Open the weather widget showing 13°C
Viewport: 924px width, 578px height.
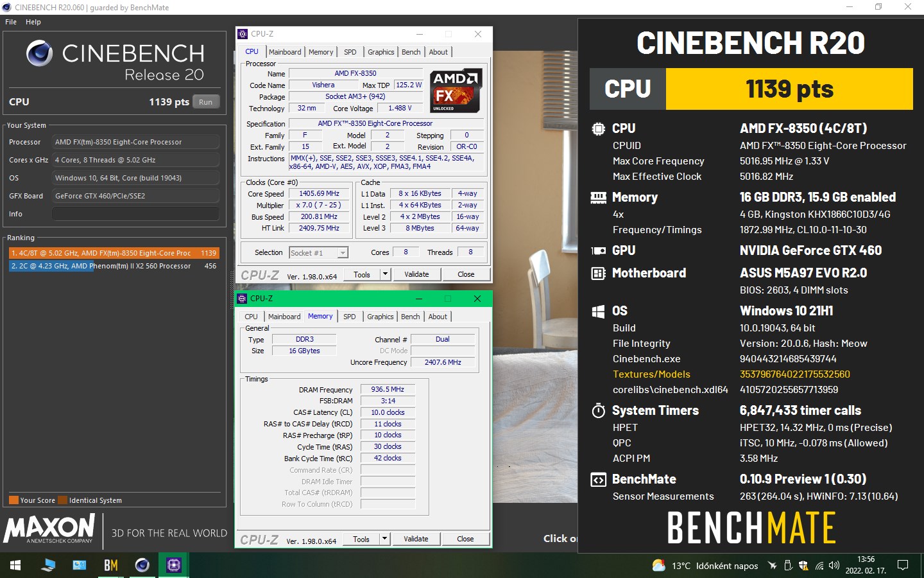(x=705, y=566)
